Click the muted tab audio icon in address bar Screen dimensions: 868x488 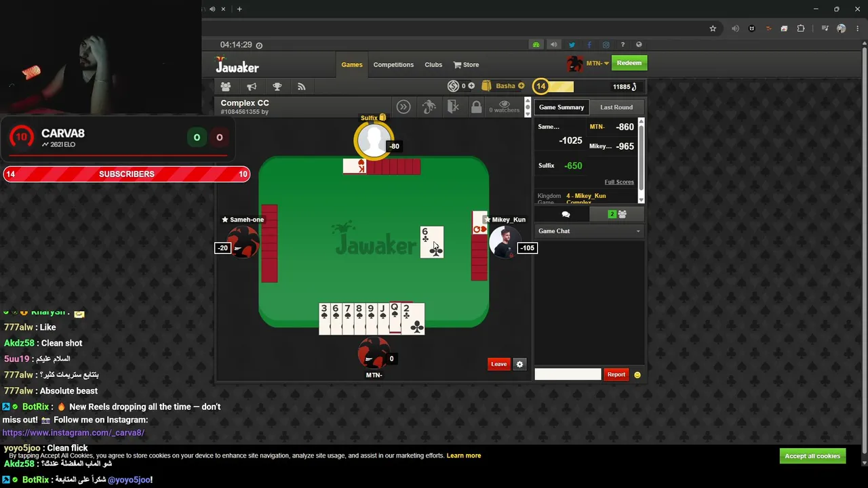point(735,28)
